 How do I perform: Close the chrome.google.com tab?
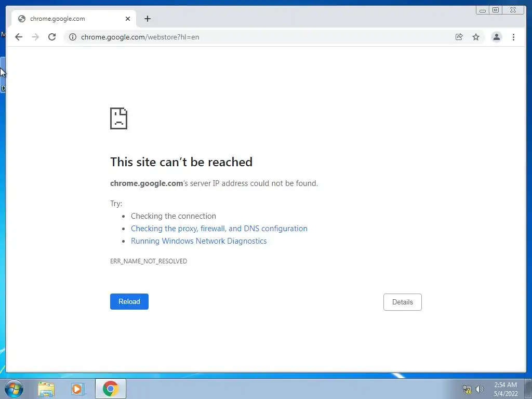pyautogui.click(x=128, y=19)
